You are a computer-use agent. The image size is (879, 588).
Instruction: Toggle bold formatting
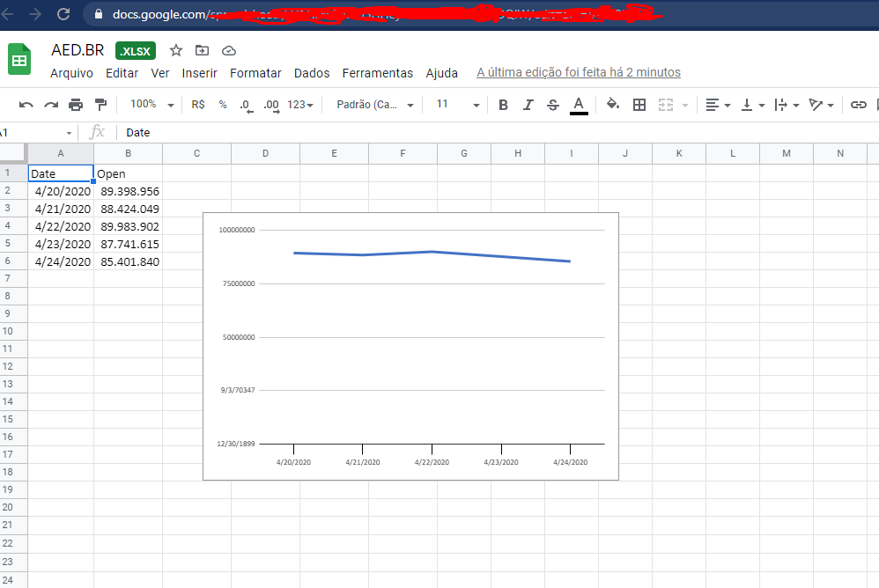(503, 104)
